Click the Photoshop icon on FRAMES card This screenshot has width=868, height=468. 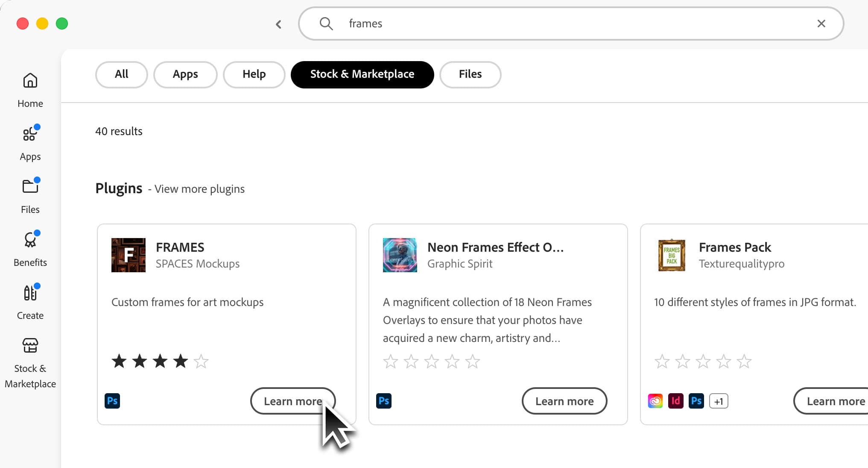click(112, 401)
